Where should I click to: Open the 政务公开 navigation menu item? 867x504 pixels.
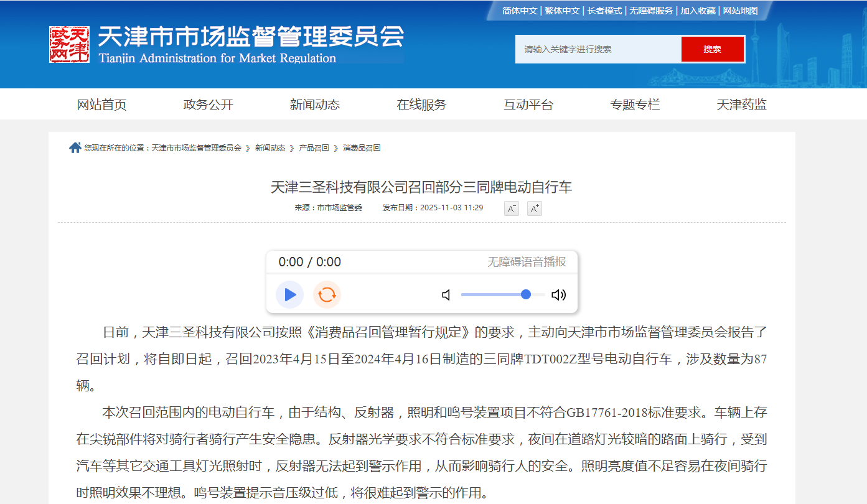click(209, 105)
